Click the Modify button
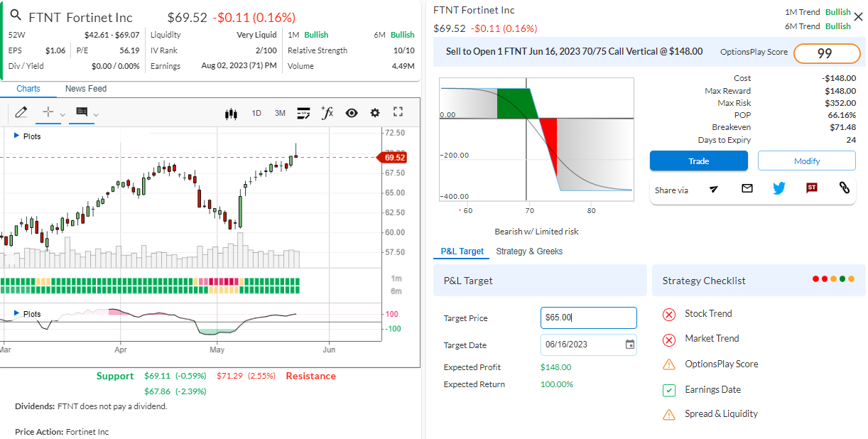Image resolution: width=868 pixels, height=439 pixels. [x=807, y=161]
